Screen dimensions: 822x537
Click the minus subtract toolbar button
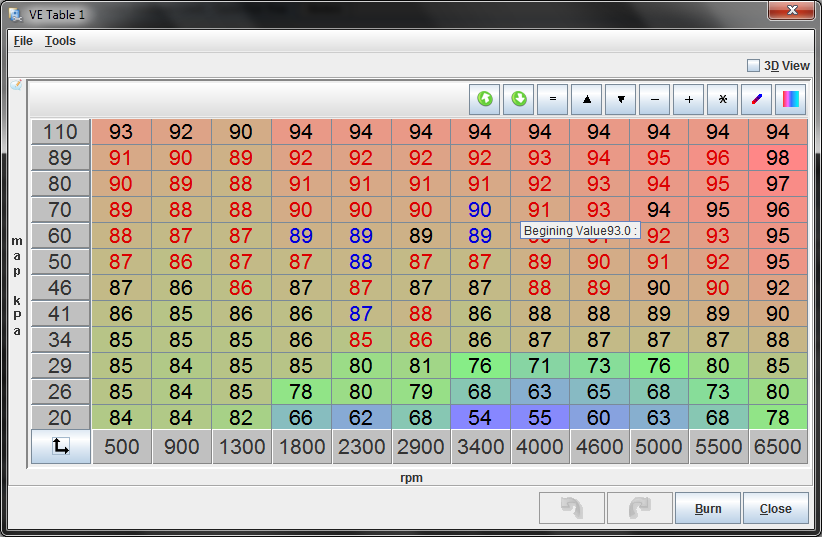[x=655, y=99]
